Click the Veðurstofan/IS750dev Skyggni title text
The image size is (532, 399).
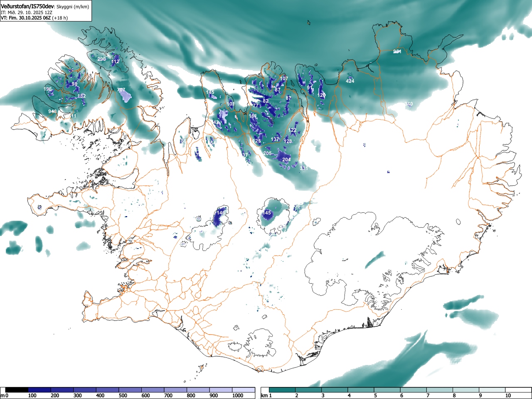click(x=45, y=6)
